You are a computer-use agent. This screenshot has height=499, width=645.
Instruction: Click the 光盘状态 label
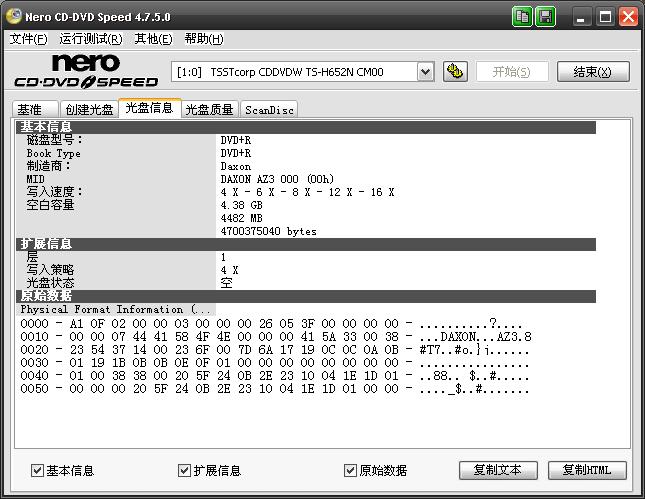[50, 283]
